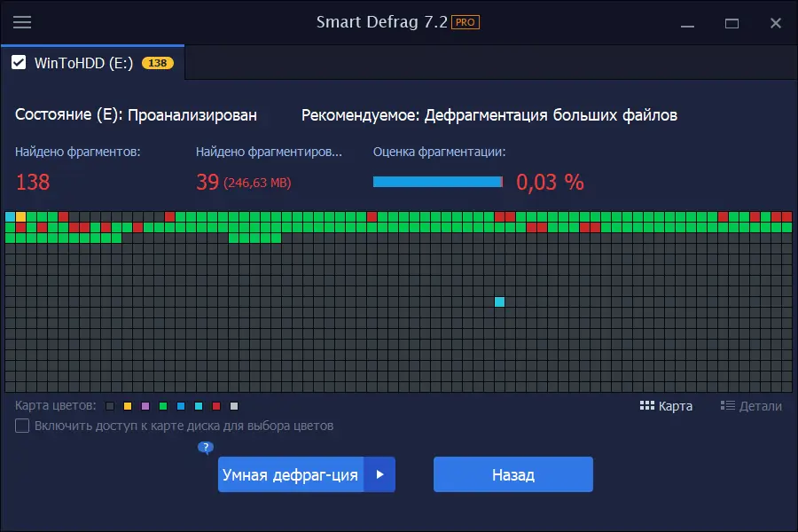Click the checkmark icon on the drive tab
The width and height of the screenshot is (798, 532).
tap(20, 62)
